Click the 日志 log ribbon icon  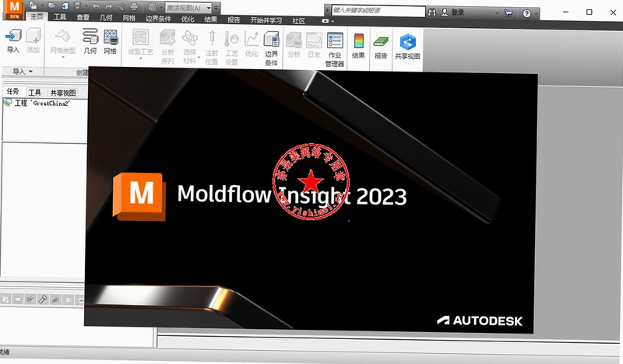[x=314, y=44]
